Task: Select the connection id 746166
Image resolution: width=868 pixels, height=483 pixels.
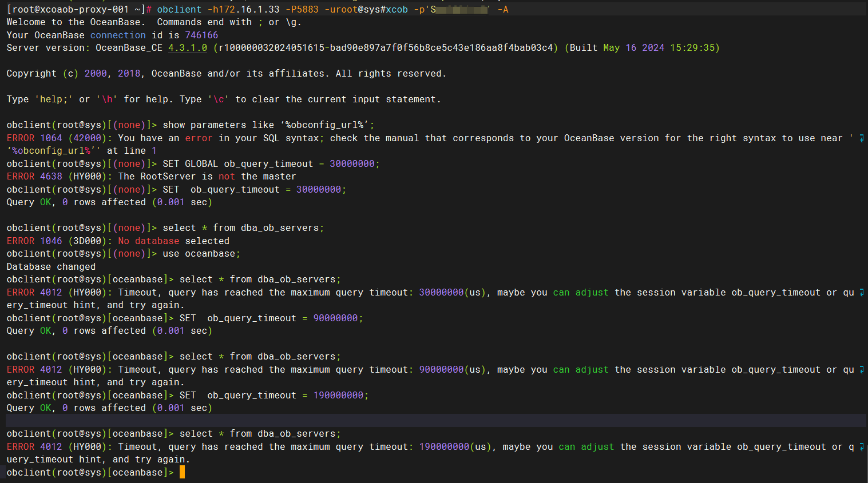Action: click(201, 35)
